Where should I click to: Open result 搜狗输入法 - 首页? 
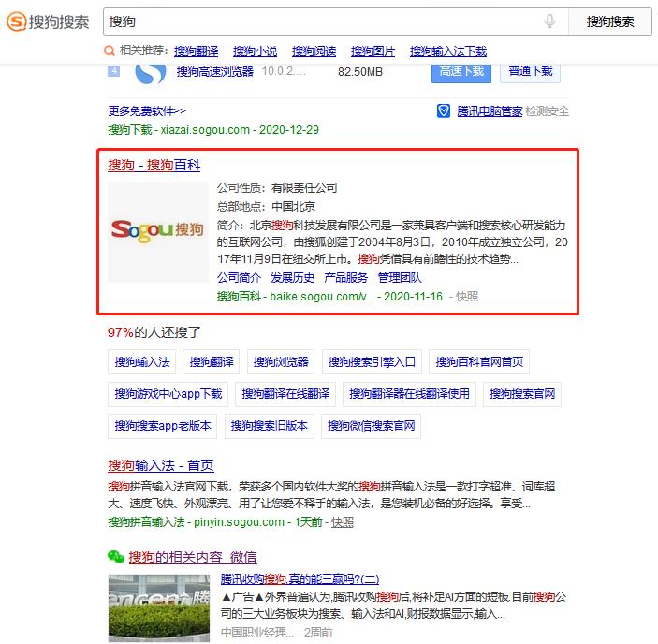point(161,465)
